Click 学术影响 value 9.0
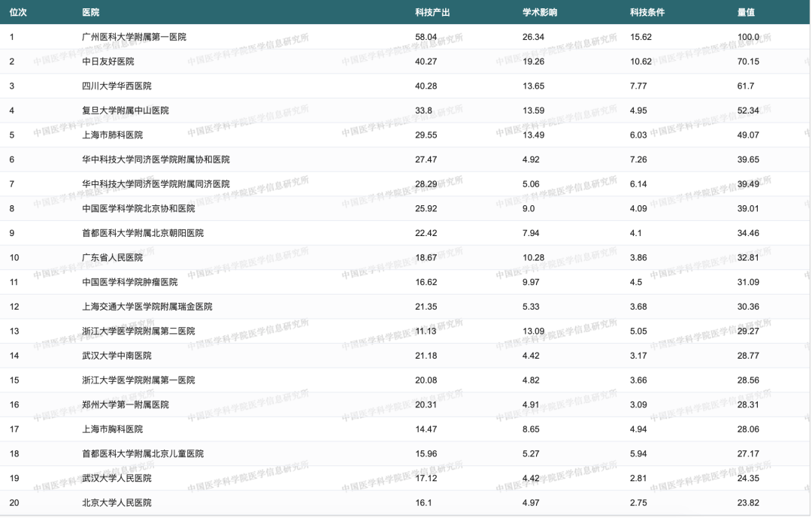 pyautogui.click(x=529, y=209)
